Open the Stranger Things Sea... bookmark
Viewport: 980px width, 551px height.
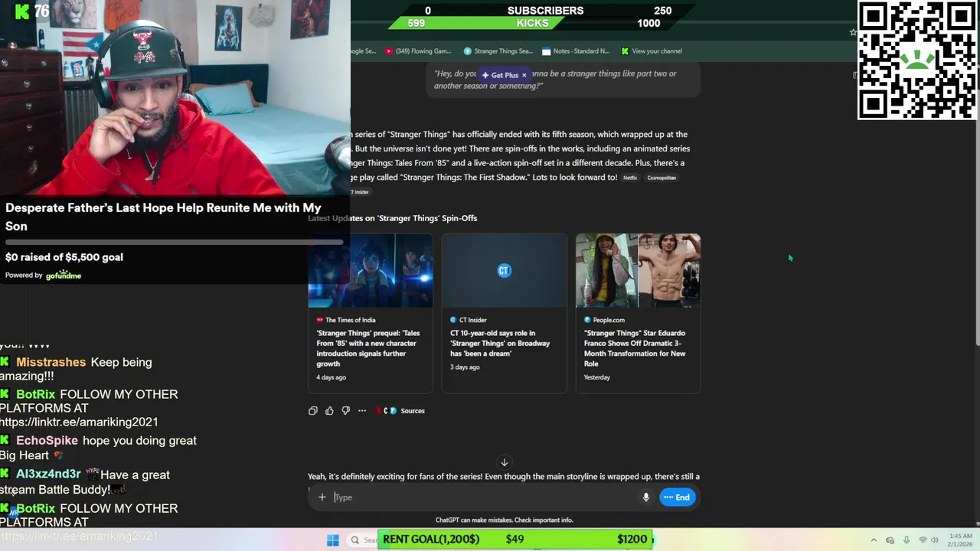(x=498, y=51)
